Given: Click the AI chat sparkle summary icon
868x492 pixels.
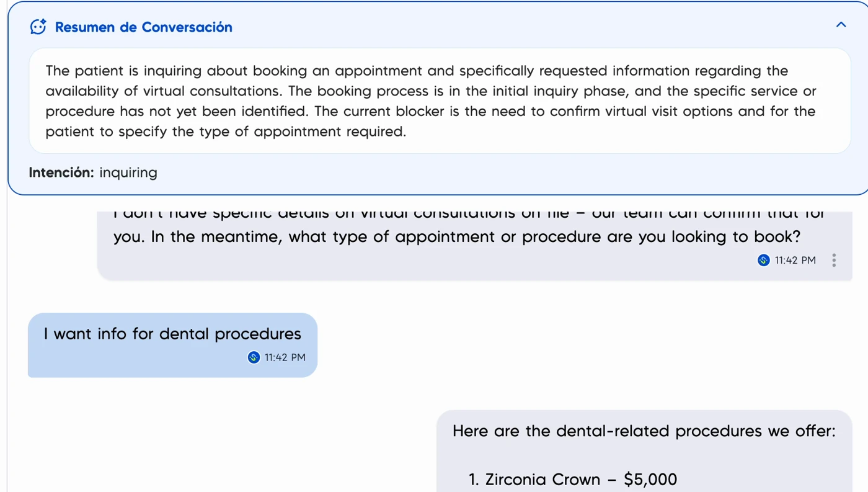Looking at the screenshot, I should [x=38, y=27].
